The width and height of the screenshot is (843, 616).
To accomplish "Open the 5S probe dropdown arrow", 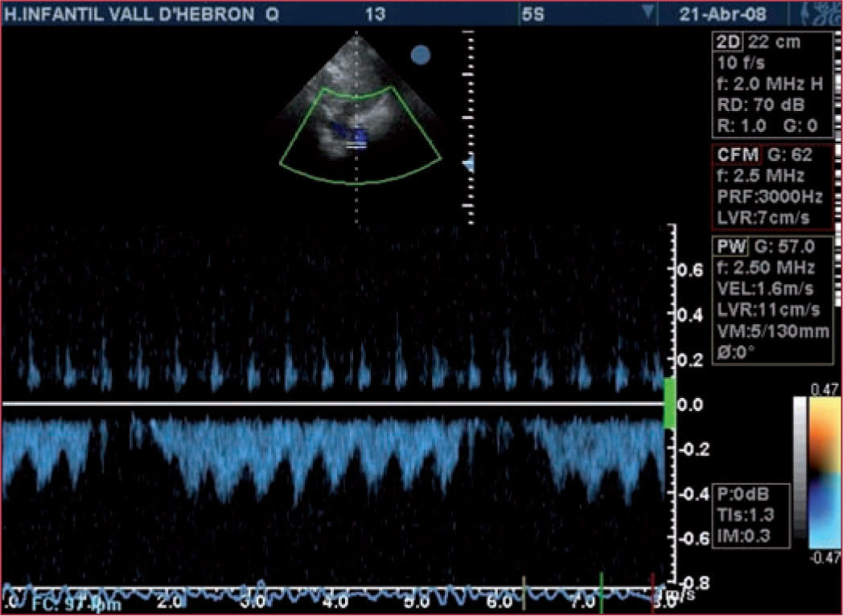I will pos(648,14).
